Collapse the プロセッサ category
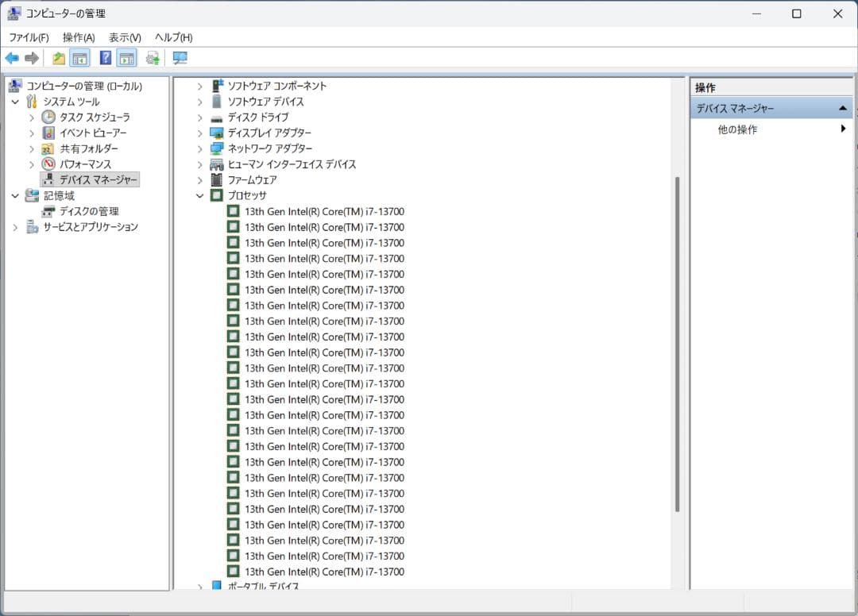858x616 pixels. pos(200,195)
